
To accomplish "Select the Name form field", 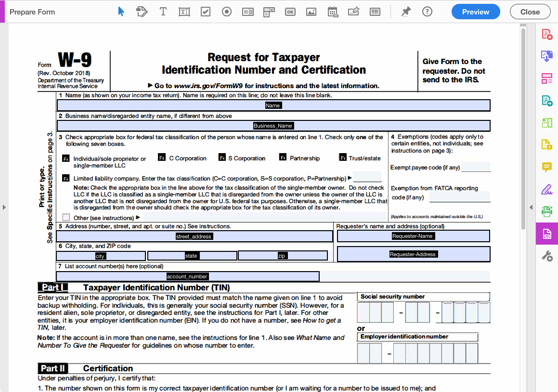I will point(273,105).
